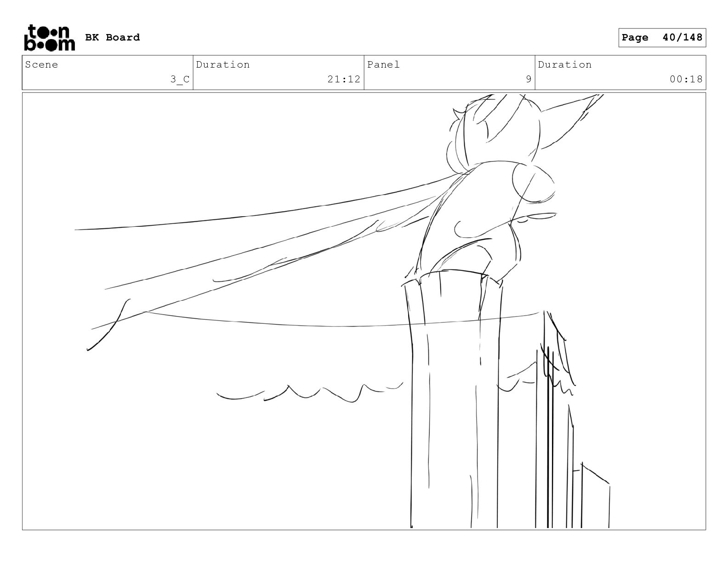Click the panel duration value '00:18'
The width and height of the screenshot is (728, 563).
tap(686, 79)
